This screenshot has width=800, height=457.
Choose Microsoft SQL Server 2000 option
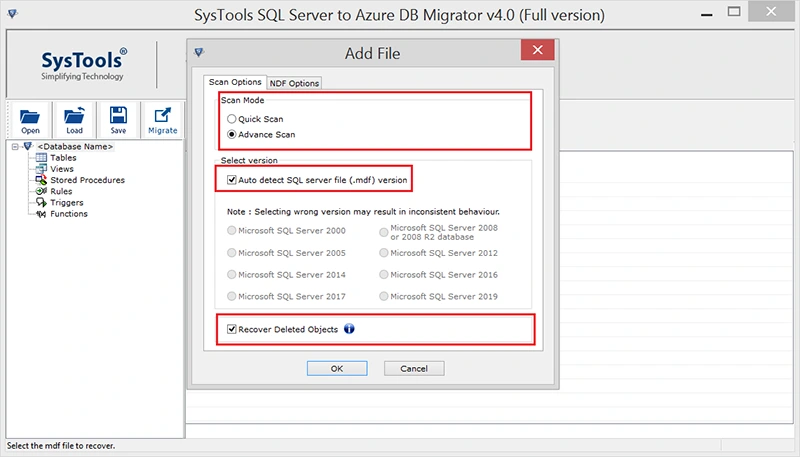point(232,231)
